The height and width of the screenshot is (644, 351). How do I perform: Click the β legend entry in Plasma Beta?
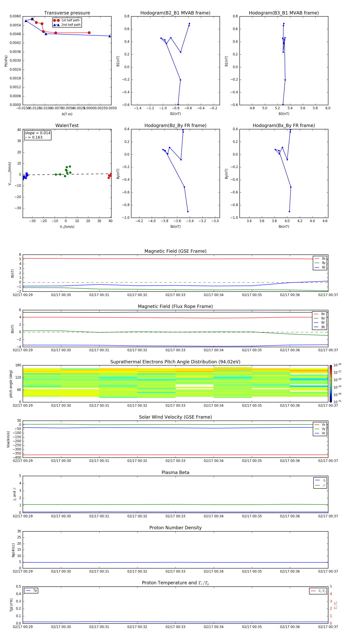pos(320,486)
